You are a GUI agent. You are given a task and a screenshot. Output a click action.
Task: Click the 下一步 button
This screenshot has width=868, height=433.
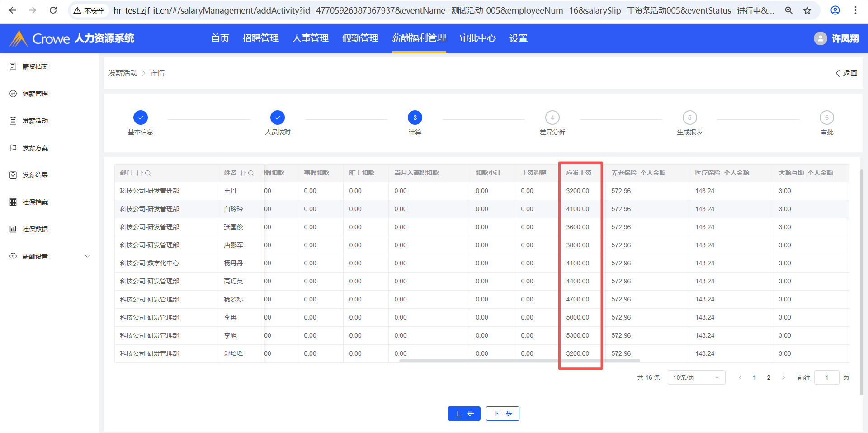coord(502,414)
